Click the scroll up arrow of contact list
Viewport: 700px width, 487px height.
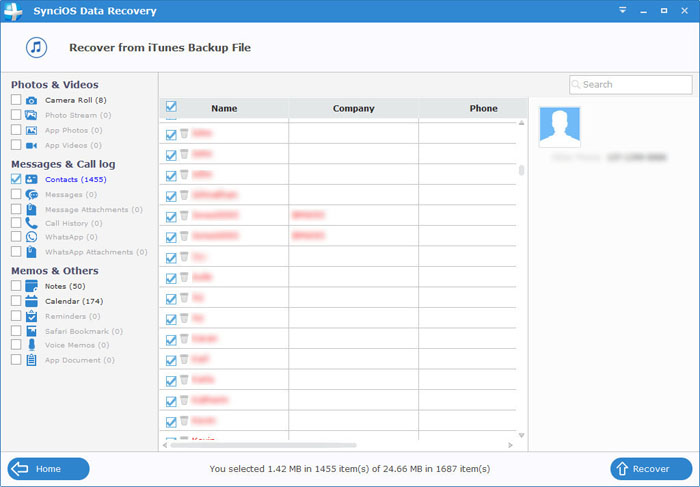521,123
